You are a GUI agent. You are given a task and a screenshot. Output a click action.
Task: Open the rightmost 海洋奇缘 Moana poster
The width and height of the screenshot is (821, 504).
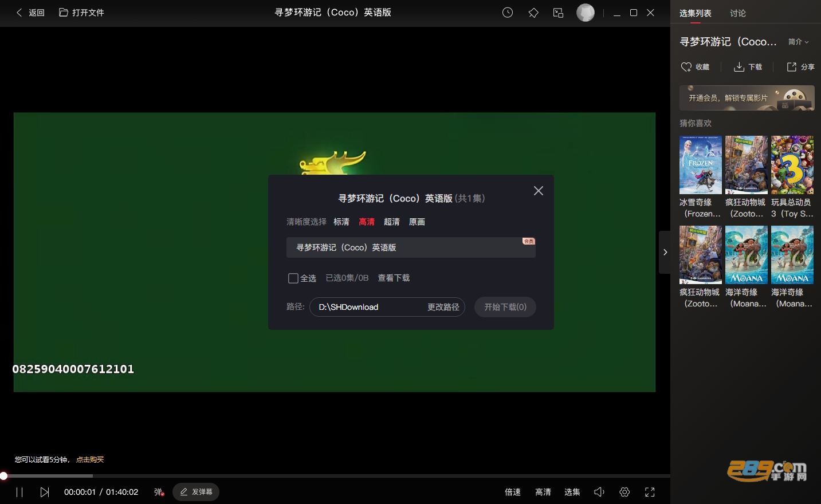tap(792, 255)
